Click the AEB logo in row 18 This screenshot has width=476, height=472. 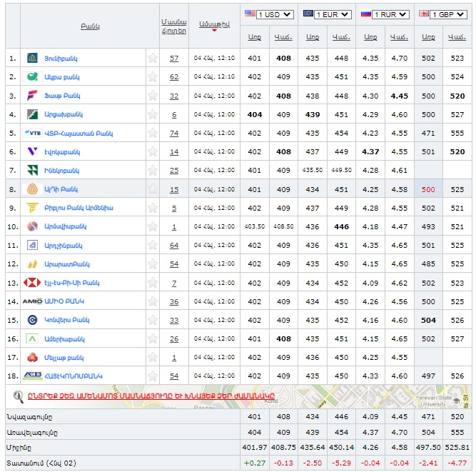point(33,376)
